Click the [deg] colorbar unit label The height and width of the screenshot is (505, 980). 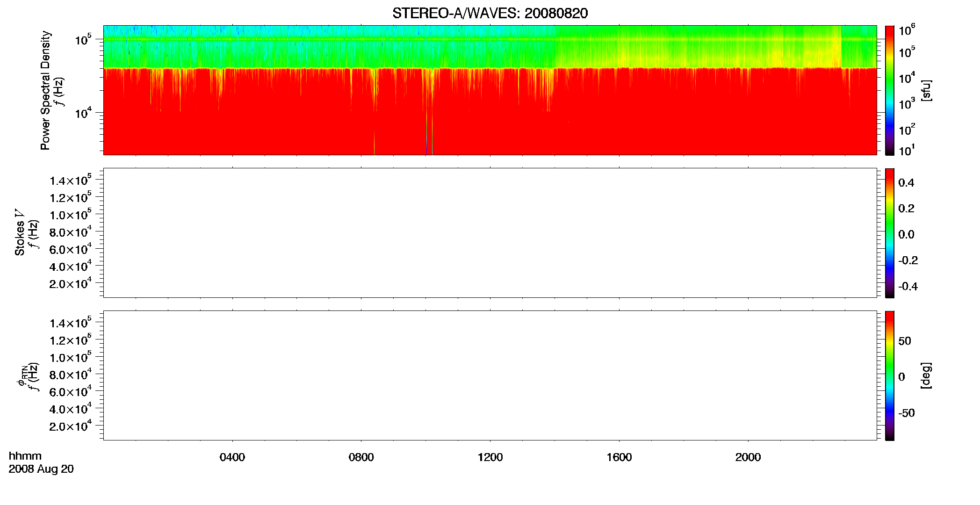pyautogui.click(x=926, y=375)
